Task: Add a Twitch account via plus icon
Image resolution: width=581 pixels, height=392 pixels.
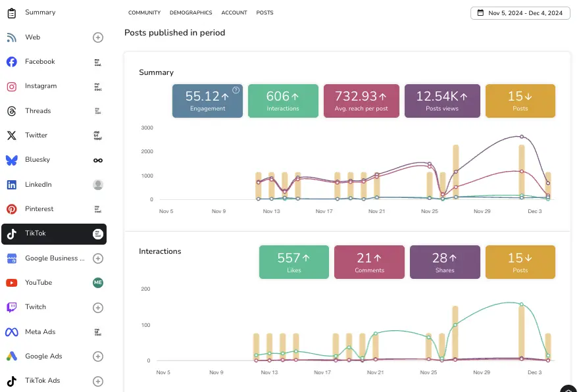Action: 98,308
